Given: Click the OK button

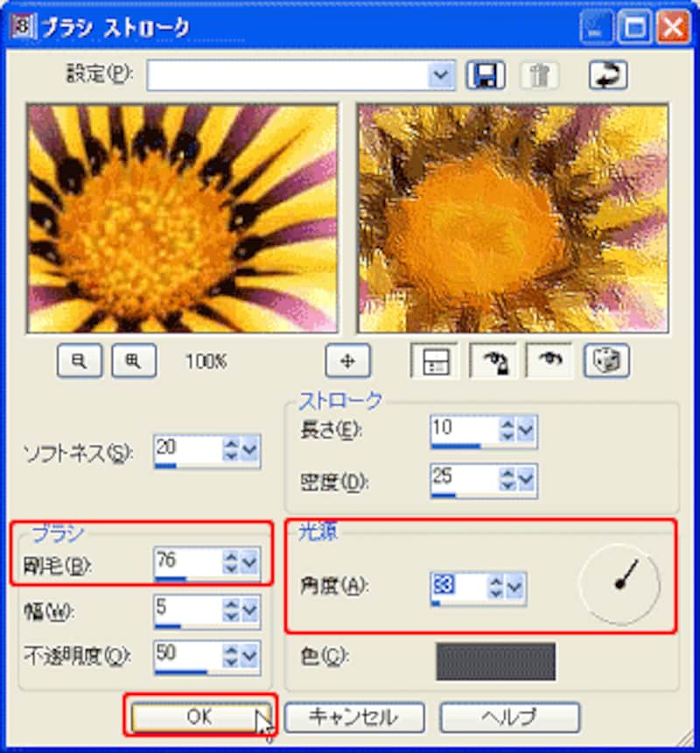Looking at the screenshot, I should coord(200,717).
